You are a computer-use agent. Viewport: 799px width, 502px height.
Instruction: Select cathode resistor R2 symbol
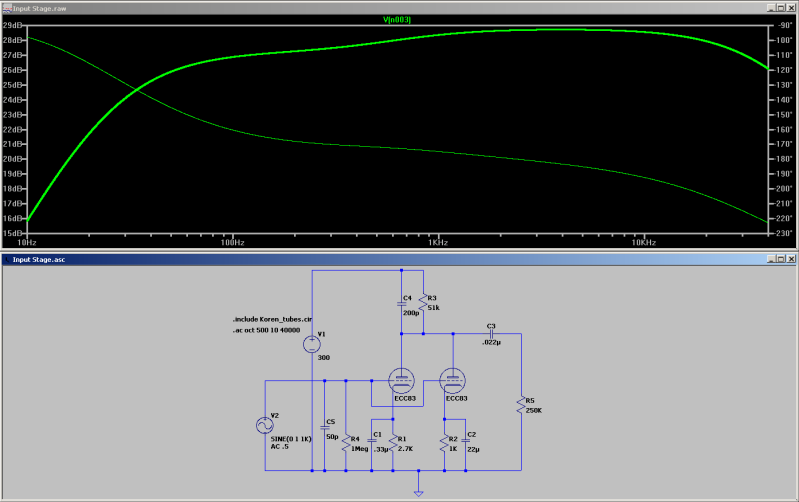pos(444,443)
